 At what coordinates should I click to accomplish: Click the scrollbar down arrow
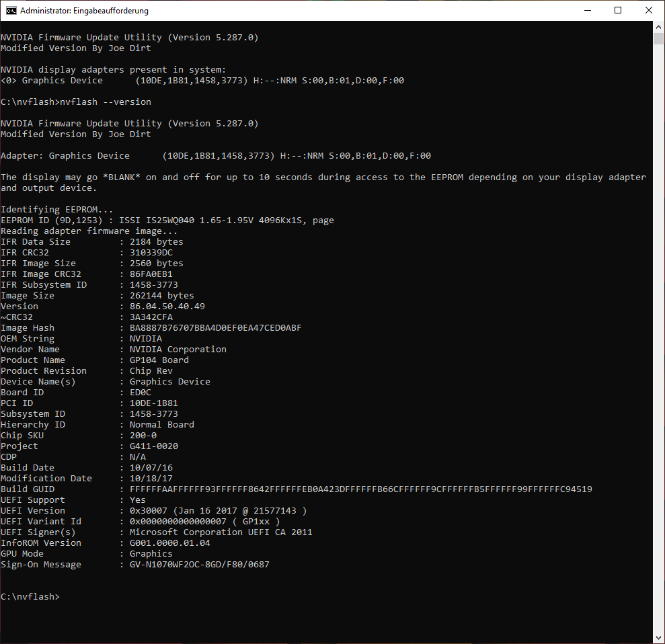coord(658,638)
